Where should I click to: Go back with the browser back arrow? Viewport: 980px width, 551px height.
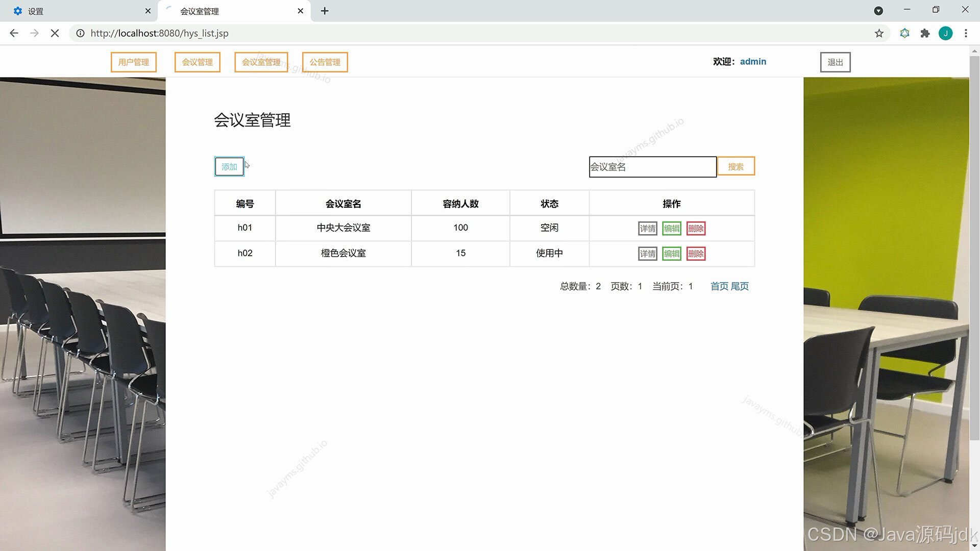tap(14, 33)
